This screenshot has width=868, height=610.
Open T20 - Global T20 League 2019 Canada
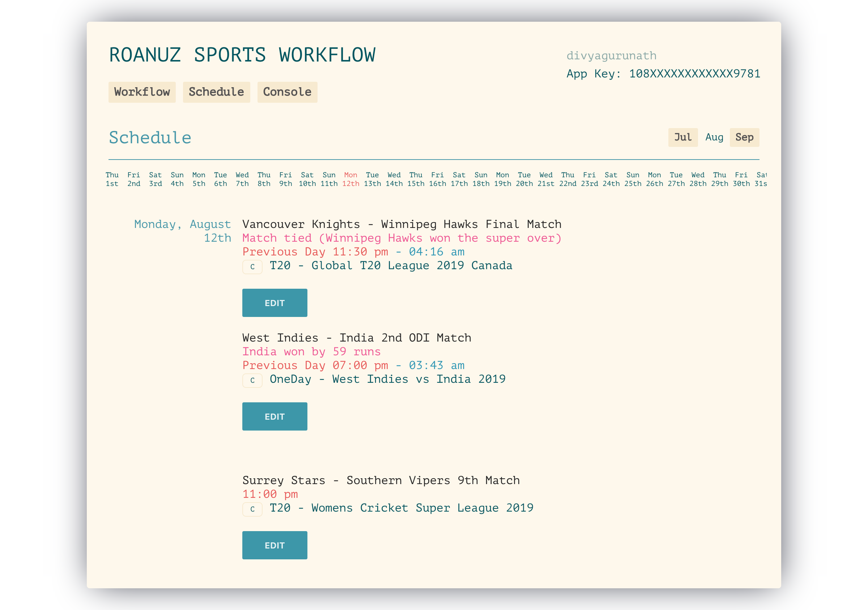click(x=391, y=266)
